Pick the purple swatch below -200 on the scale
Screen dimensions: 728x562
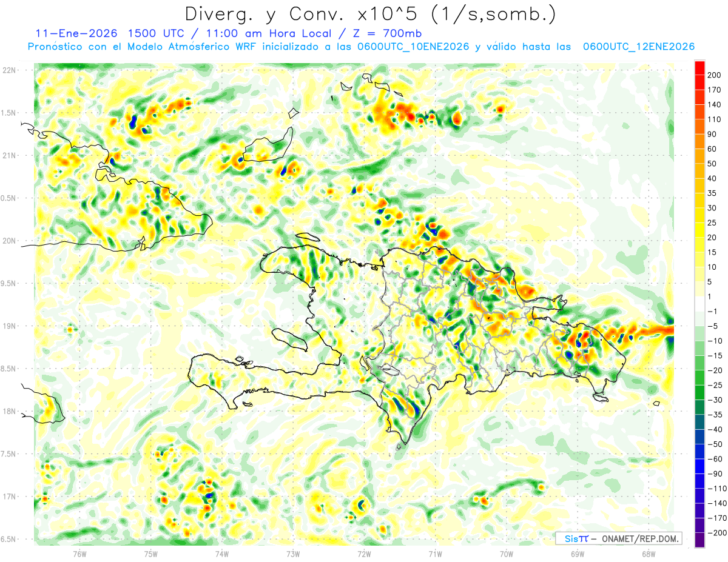click(699, 540)
